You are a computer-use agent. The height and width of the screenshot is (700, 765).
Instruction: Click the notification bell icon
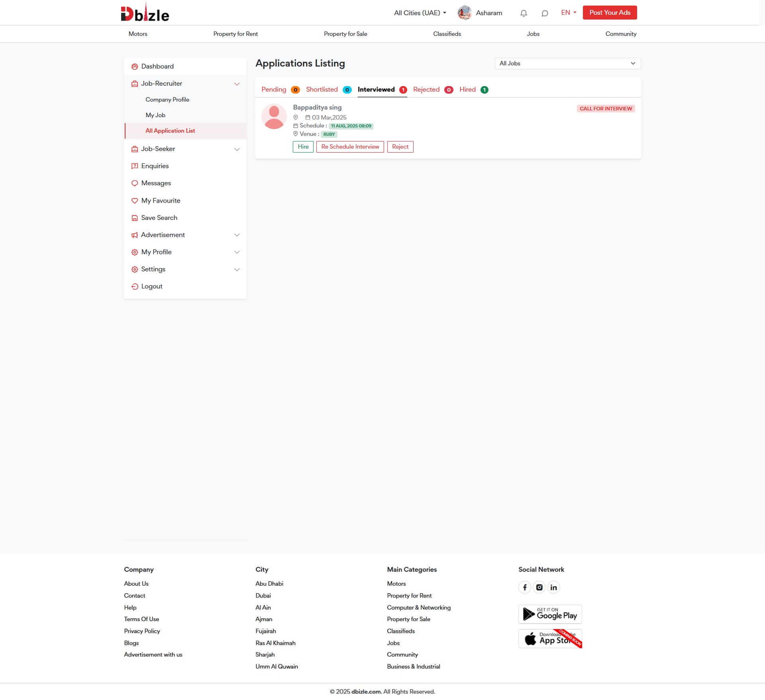tap(524, 13)
